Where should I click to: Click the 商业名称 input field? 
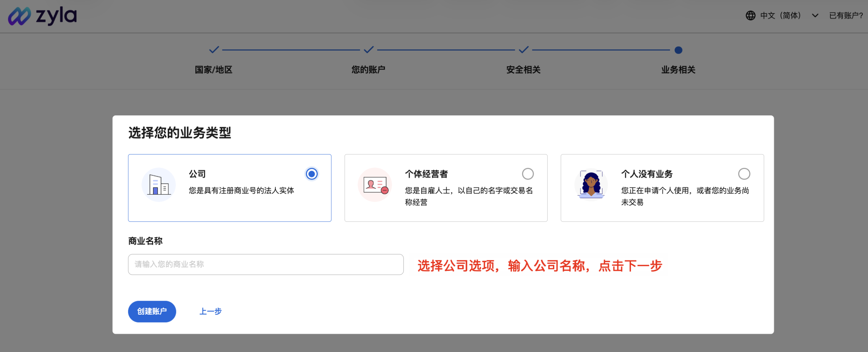265,264
